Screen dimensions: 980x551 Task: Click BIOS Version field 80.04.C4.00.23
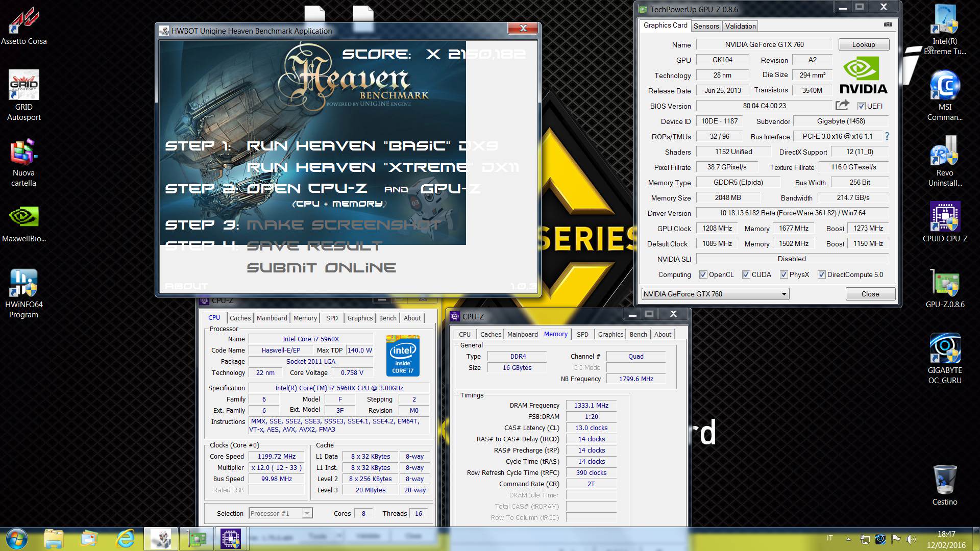coord(764,106)
